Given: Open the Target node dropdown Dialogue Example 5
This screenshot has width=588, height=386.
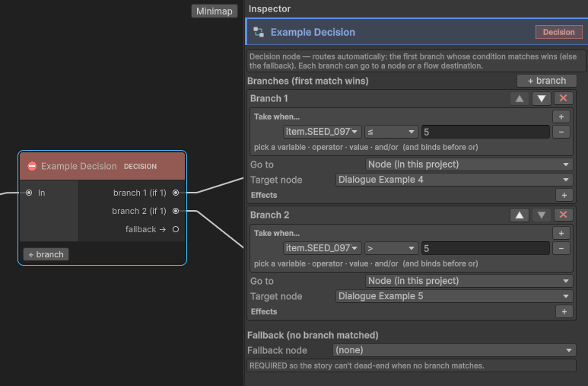Looking at the screenshot, I should pyautogui.click(x=454, y=296).
